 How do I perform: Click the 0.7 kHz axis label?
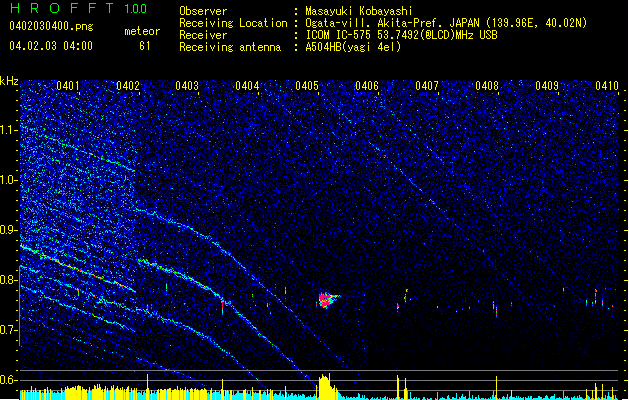[8, 330]
